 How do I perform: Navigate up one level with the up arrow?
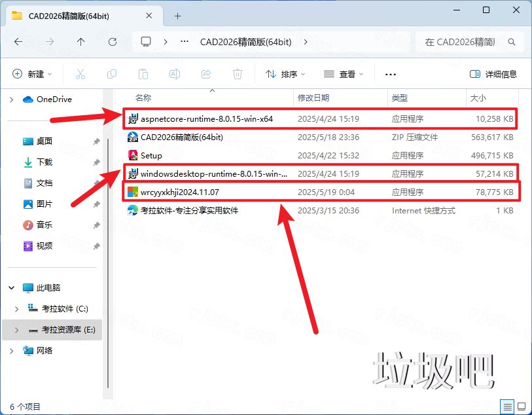point(80,41)
